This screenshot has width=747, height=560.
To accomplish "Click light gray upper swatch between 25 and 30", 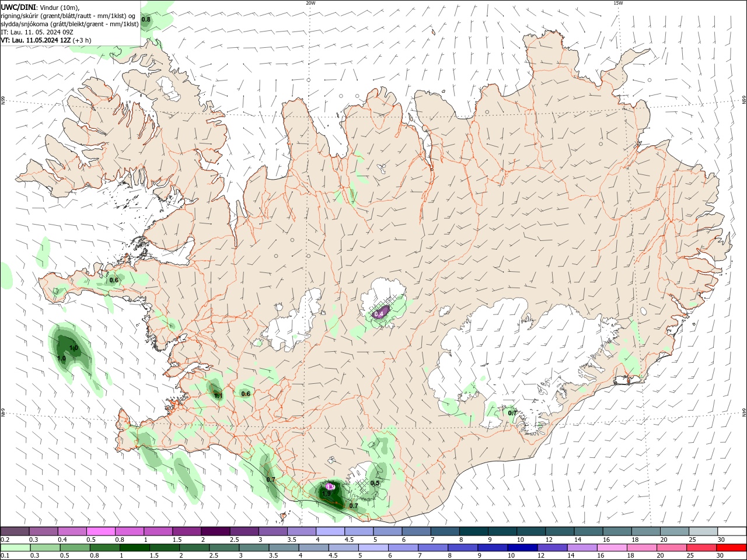I will pyautogui.click(x=703, y=531).
